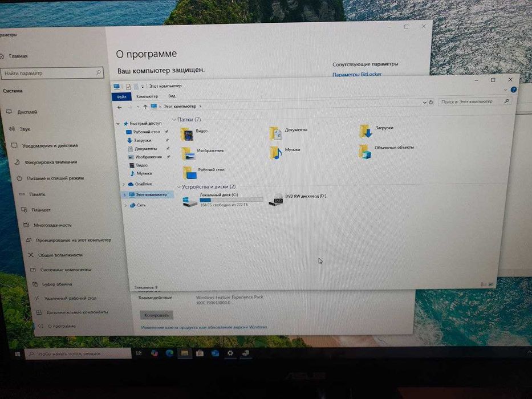This screenshot has height=399, width=532.
Task: Open File Explorer taskbar icon
Action: point(184,353)
